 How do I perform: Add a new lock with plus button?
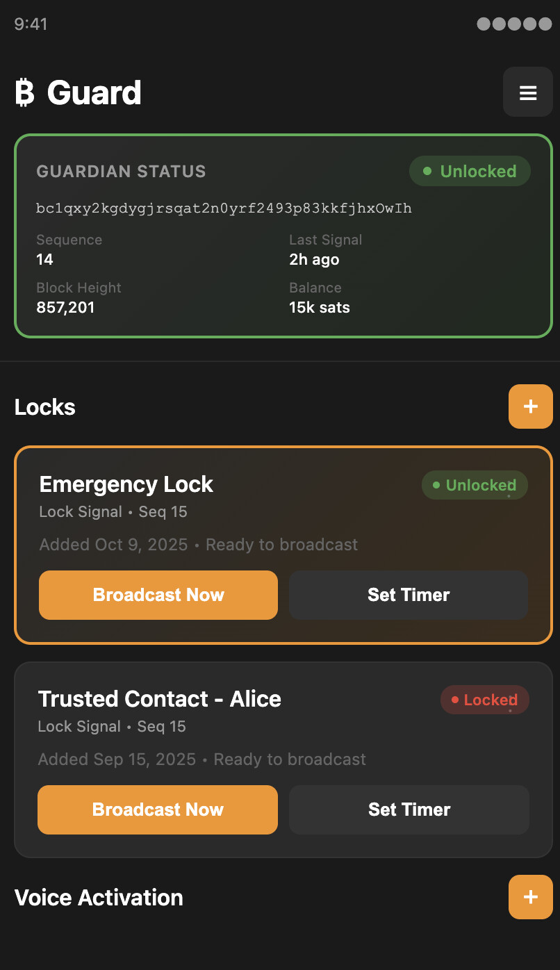click(530, 406)
